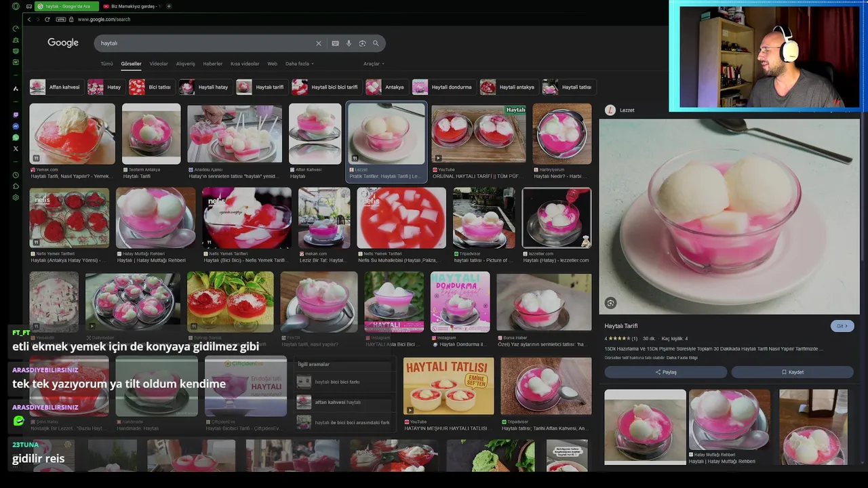Select the Haytalı dondurma suggestion chip

(443, 87)
